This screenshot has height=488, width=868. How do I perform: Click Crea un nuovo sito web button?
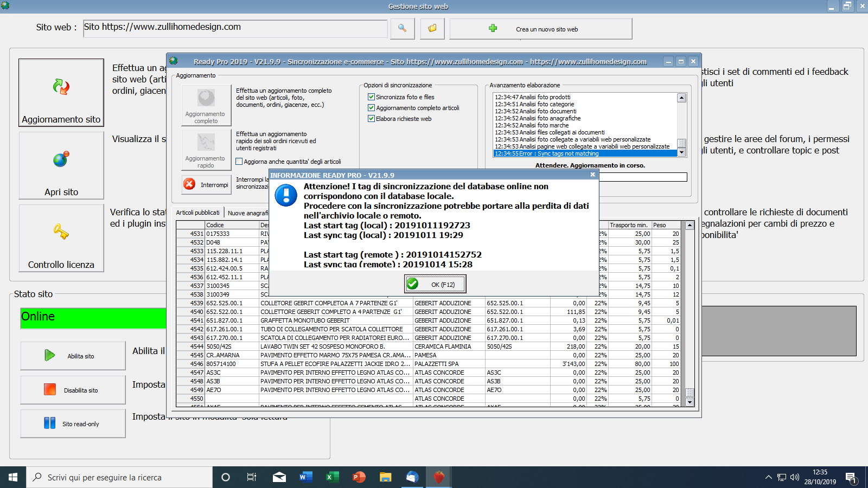[541, 29]
